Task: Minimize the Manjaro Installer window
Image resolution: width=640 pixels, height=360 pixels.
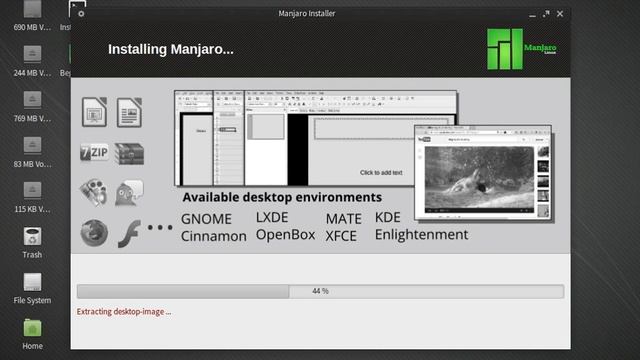Action: pyautogui.click(x=532, y=15)
